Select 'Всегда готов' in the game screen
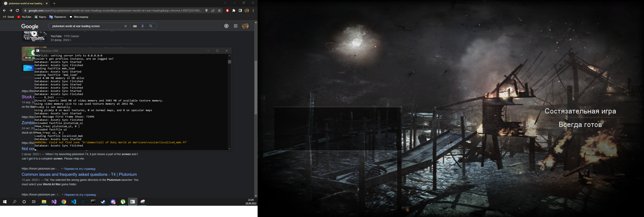 pyautogui.click(x=580, y=125)
